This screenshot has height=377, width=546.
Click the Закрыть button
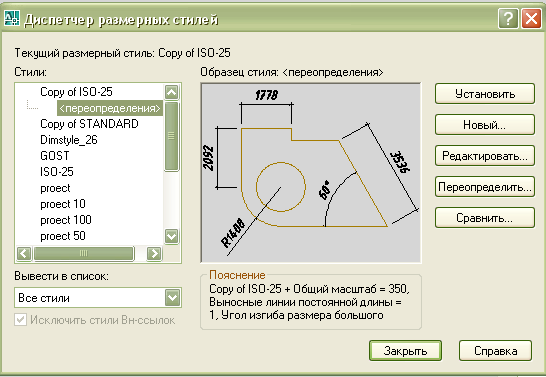coord(405,351)
